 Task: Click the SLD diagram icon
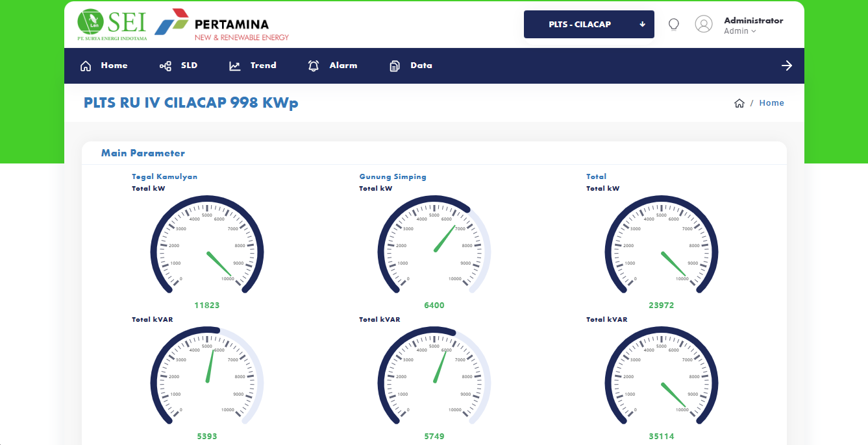(x=166, y=66)
